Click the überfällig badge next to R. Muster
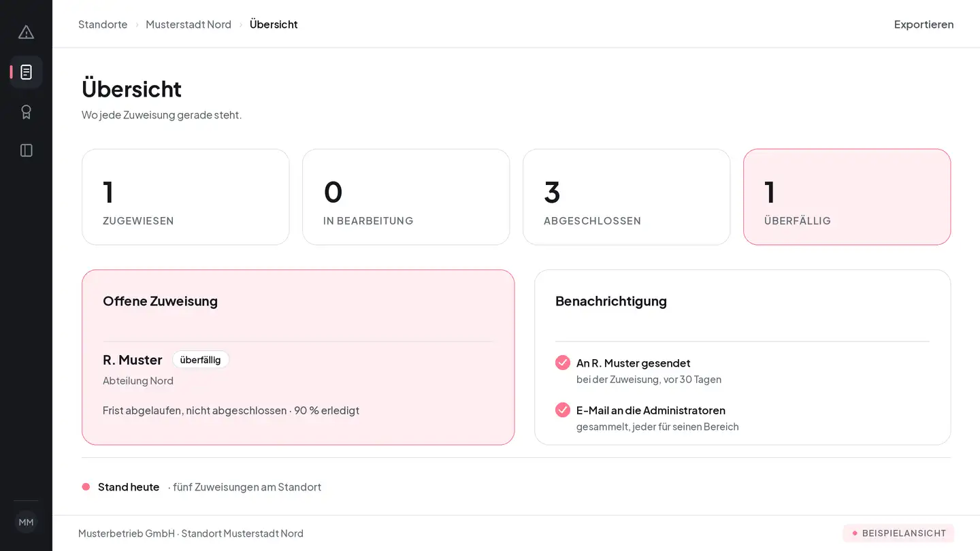980x551 pixels. [201, 360]
